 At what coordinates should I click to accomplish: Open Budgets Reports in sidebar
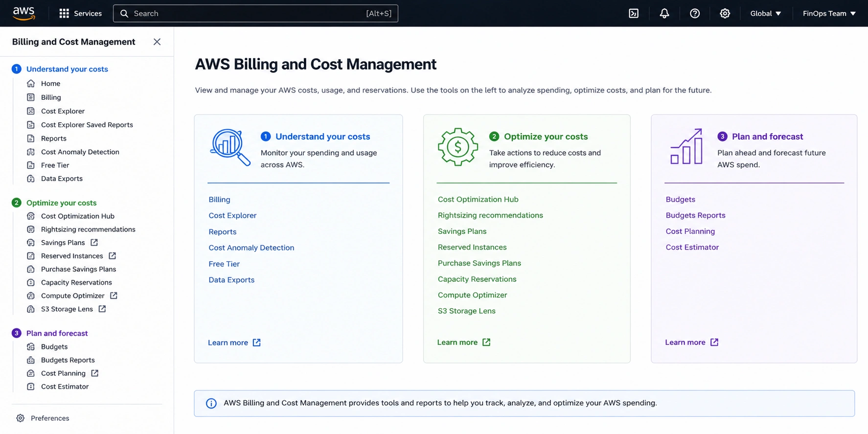pos(68,360)
